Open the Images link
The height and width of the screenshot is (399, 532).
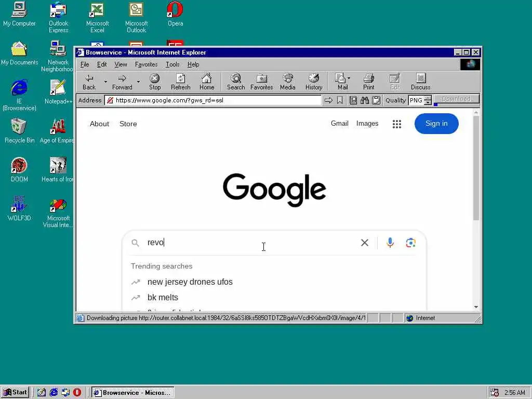pos(367,124)
